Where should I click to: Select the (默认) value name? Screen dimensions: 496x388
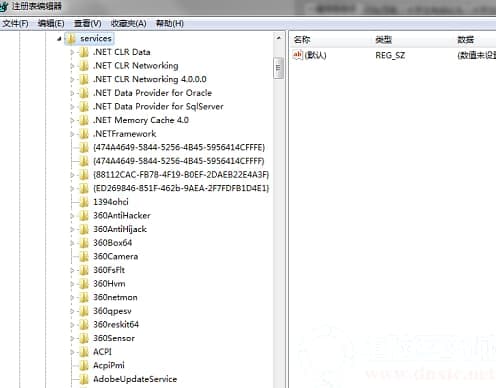tap(315, 55)
